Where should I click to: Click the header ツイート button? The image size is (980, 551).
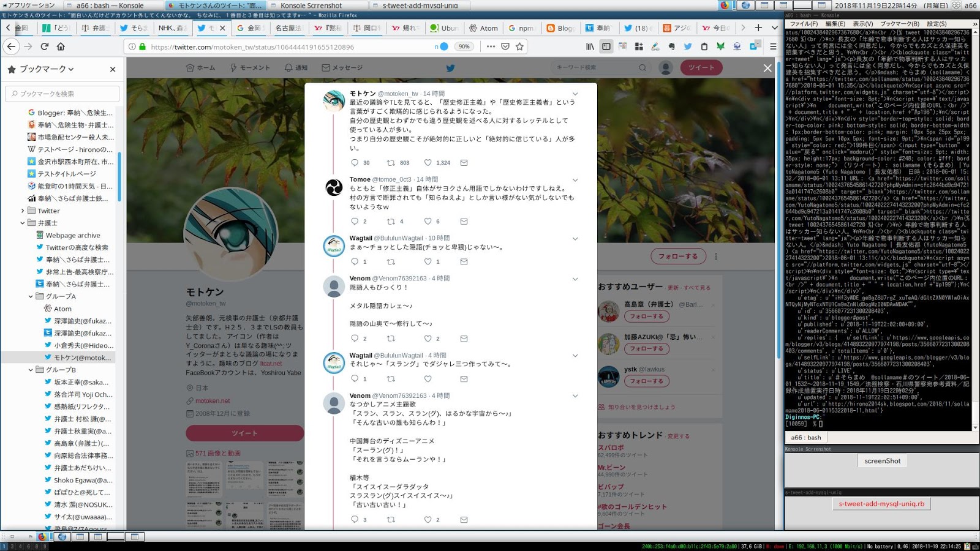click(x=701, y=68)
